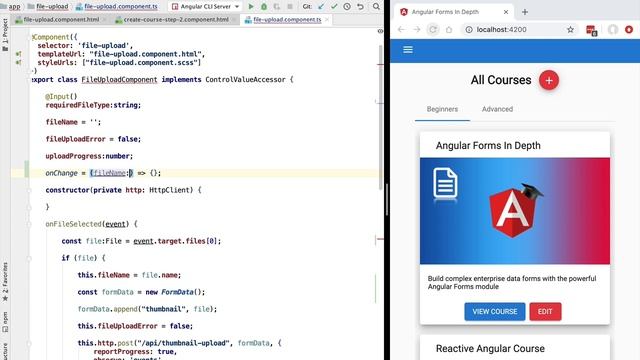Click 'app' folder breadcrumb
This screenshot has width=640, height=360.
click(x=14, y=7)
